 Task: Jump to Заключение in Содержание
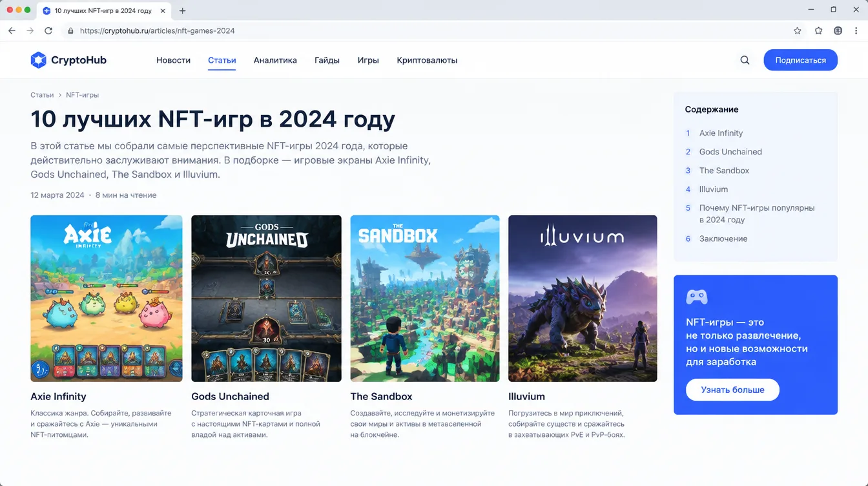pos(723,238)
